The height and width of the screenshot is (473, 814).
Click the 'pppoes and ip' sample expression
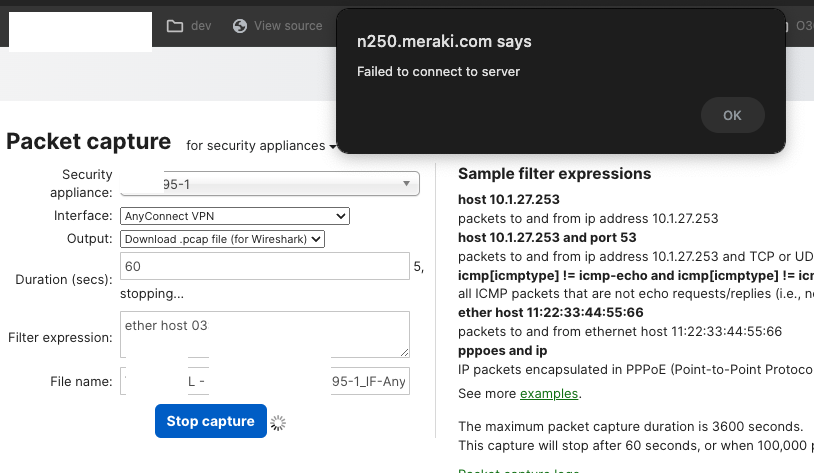point(502,351)
